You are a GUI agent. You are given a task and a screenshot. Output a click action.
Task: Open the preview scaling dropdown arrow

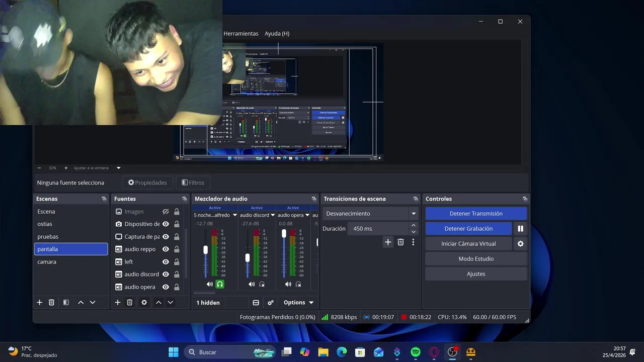(x=119, y=168)
